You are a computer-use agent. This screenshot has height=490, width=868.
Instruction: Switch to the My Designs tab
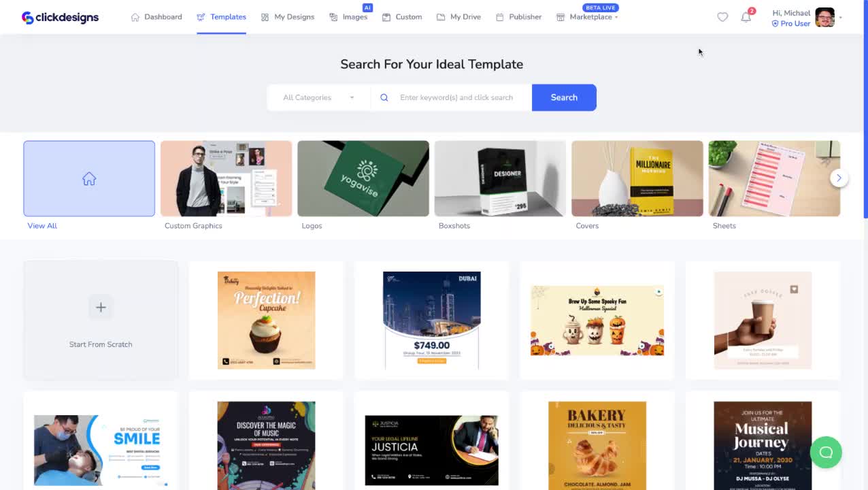point(288,17)
